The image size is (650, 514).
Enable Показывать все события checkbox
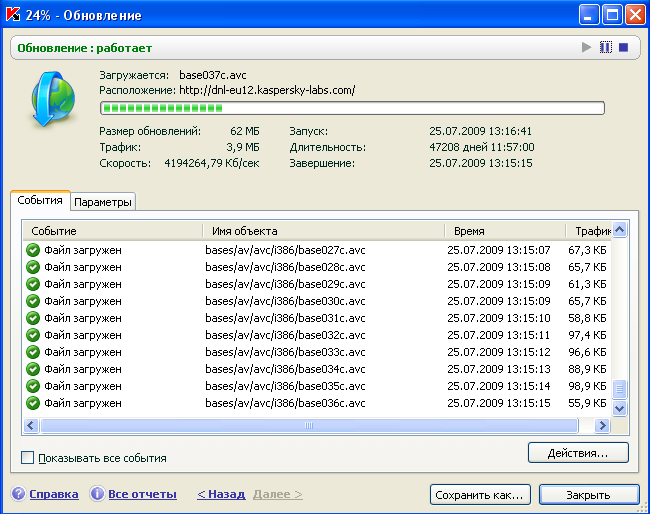27,458
